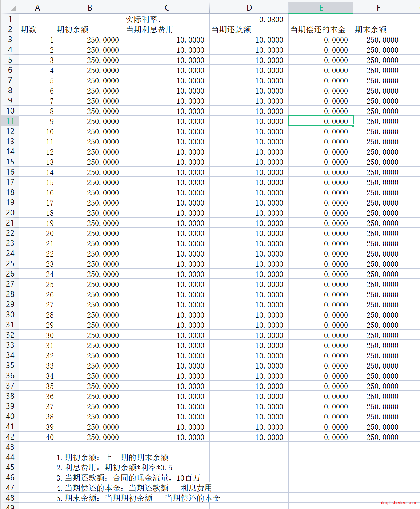Click the select-all corner triangle
Image resolution: width=420 pixels, height=509 pixels.
12,8
